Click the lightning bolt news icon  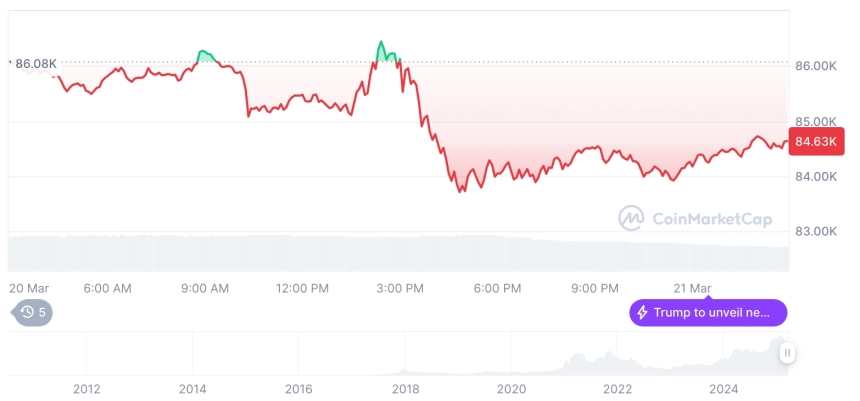[642, 313]
